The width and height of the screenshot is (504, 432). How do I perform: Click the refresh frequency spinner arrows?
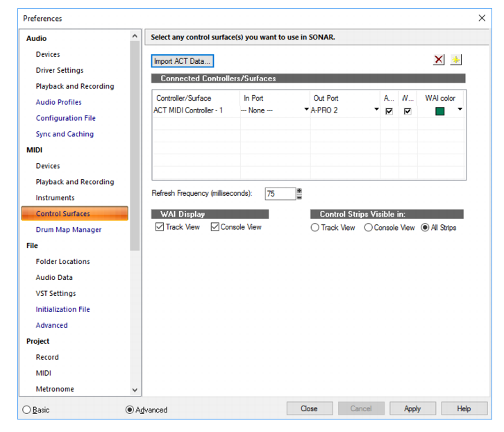[299, 194]
